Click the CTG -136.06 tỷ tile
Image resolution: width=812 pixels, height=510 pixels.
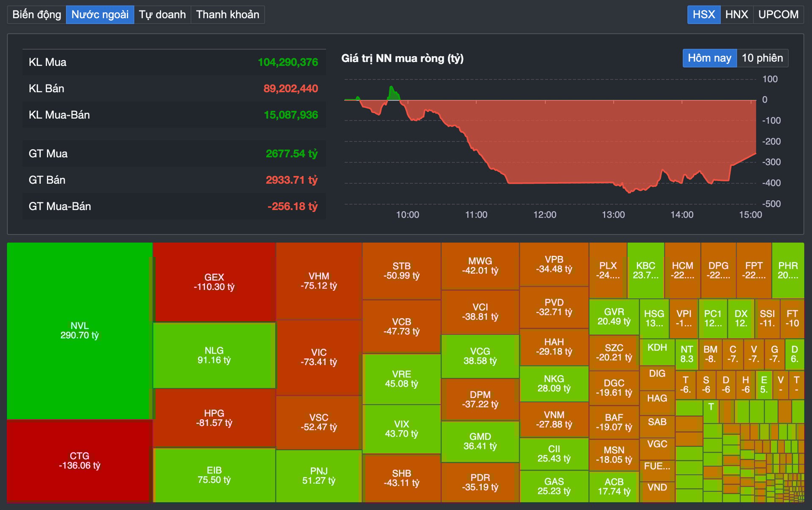(x=80, y=461)
